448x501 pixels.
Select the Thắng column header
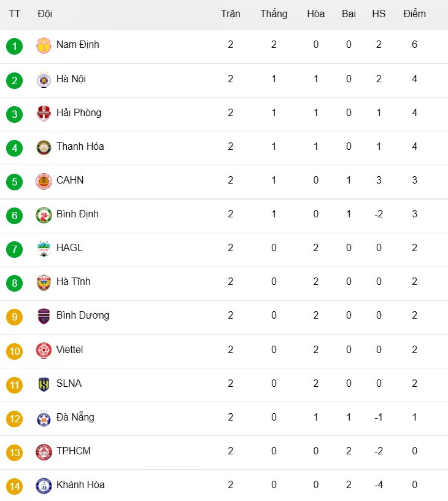pyautogui.click(x=274, y=14)
